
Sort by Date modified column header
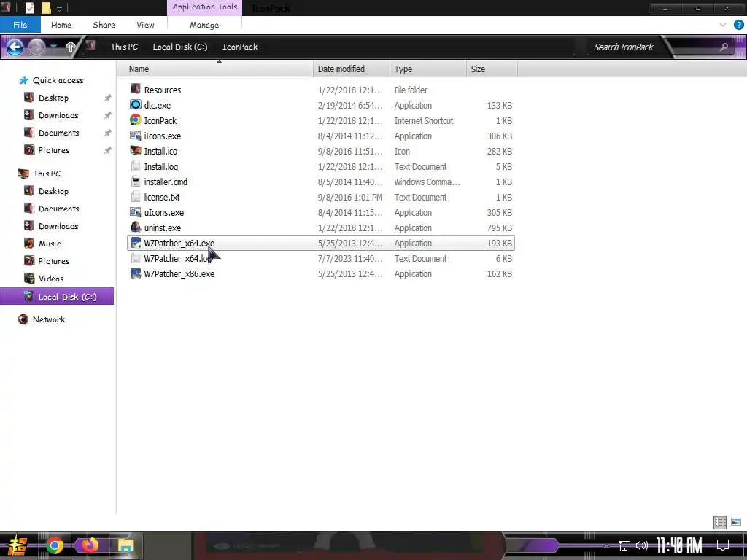352,69
